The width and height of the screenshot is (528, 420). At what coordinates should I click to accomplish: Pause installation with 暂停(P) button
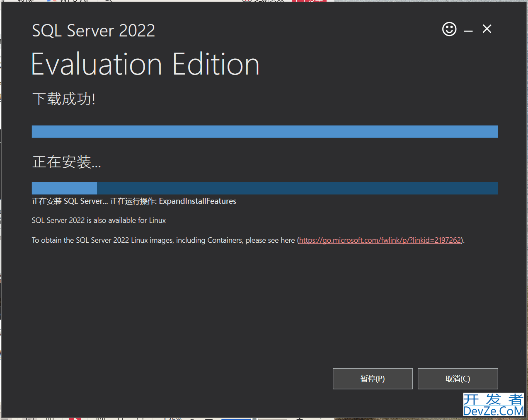(373, 379)
